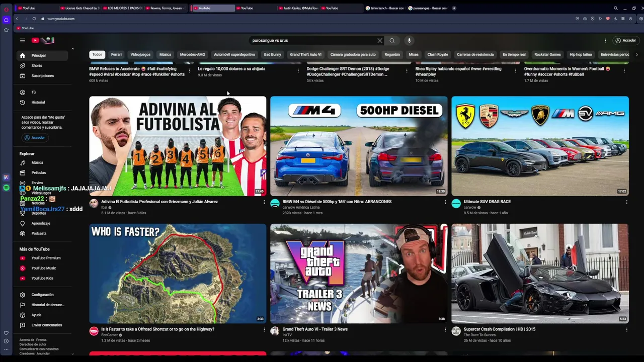Open the YouTube hamburger guide menu
The width and height of the screenshot is (644, 362).
pos(22,40)
